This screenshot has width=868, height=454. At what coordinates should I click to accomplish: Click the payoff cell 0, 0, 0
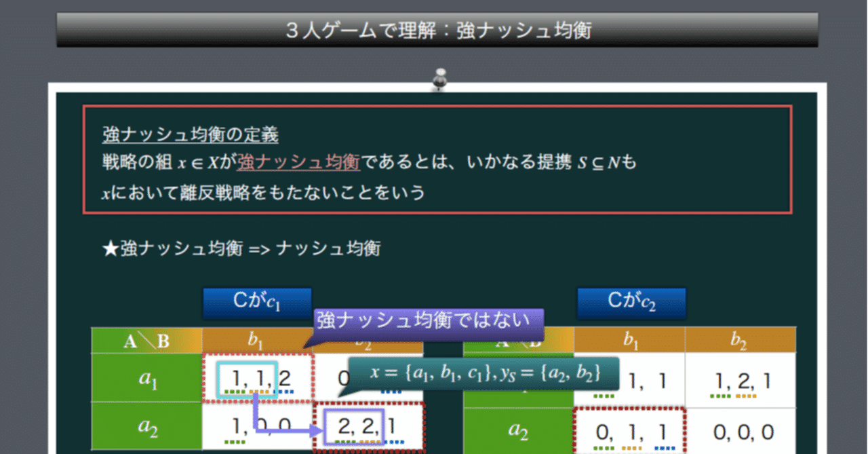click(741, 430)
